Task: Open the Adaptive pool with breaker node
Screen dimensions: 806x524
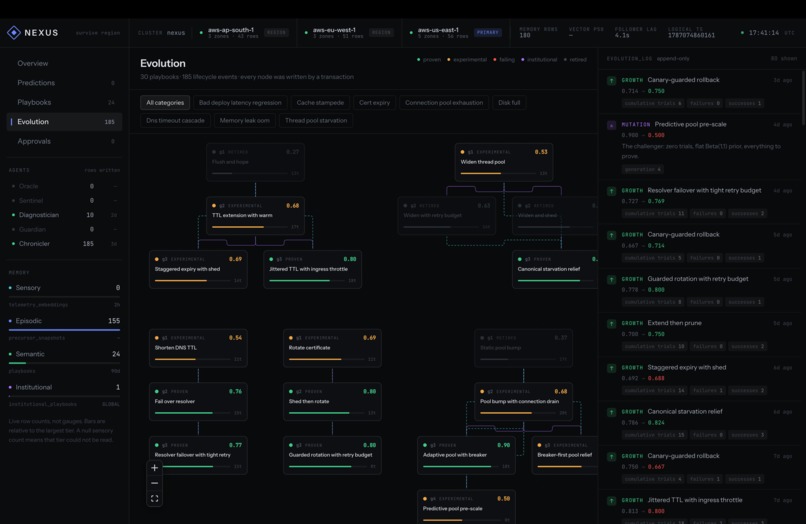Action: pyautogui.click(x=466, y=456)
